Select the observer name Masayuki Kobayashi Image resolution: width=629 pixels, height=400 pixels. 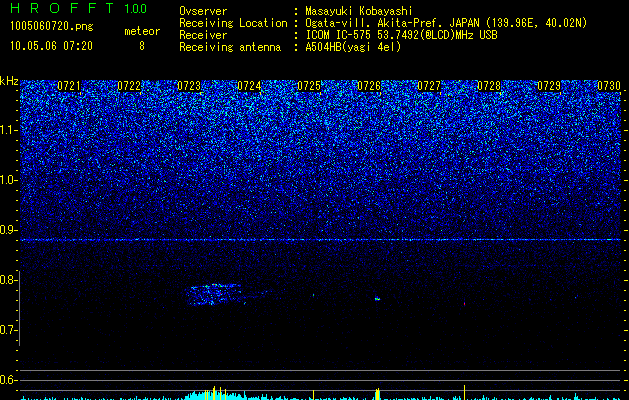point(359,11)
